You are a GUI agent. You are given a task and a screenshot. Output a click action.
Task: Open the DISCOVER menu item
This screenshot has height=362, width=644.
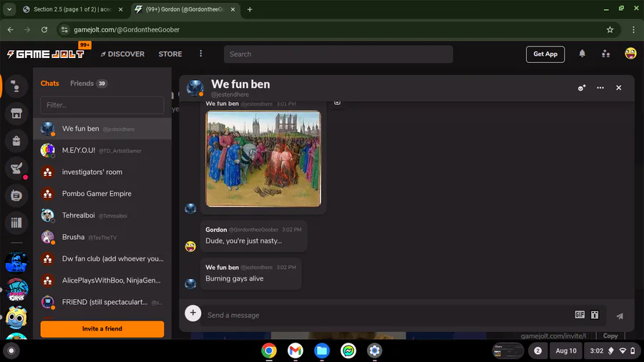click(123, 54)
